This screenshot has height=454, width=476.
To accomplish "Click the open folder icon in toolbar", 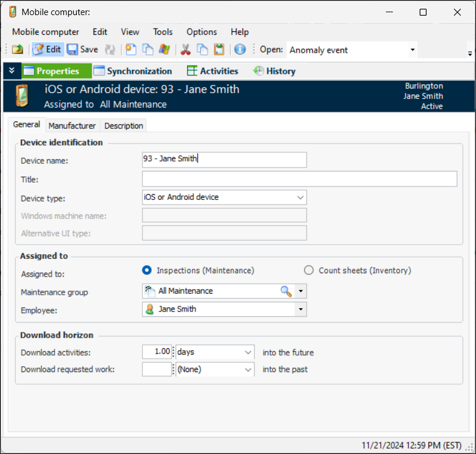I will 17,49.
